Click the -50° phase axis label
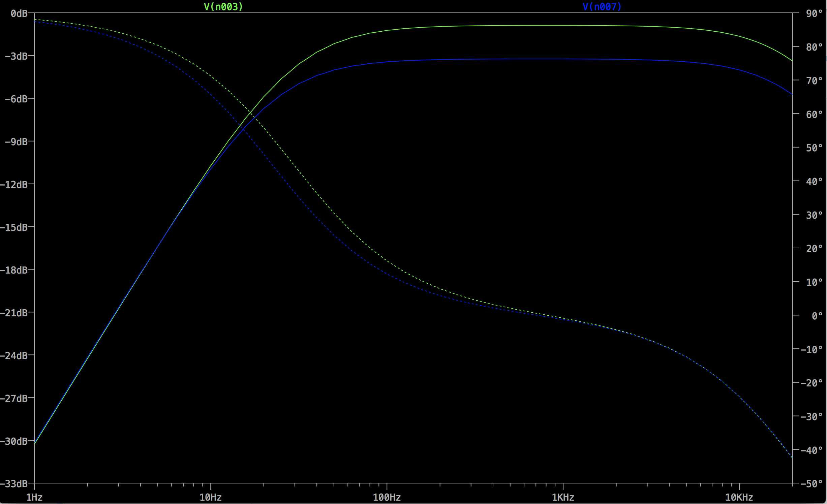 tap(811, 484)
